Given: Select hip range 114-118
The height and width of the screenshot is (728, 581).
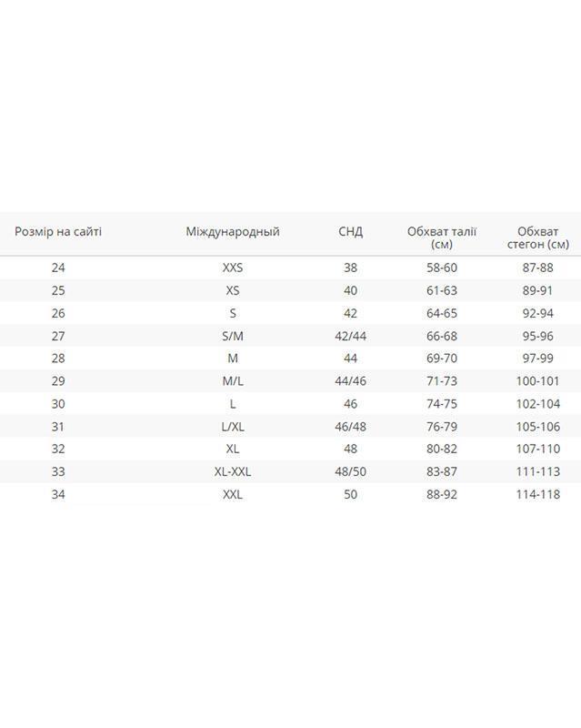Looking at the screenshot, I should click(537, 494).
